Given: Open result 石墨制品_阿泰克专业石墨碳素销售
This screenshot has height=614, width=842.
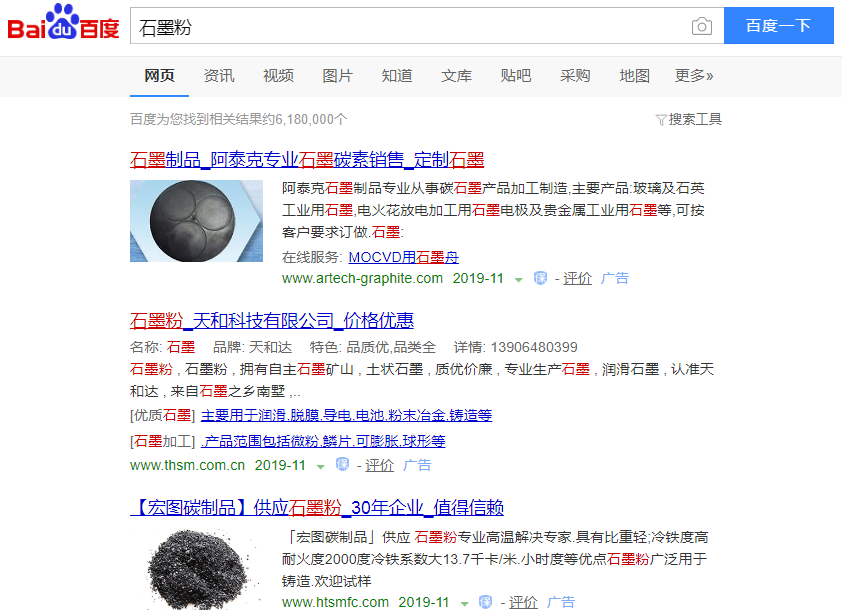Looking at the screenshot, I should point(307,160).
